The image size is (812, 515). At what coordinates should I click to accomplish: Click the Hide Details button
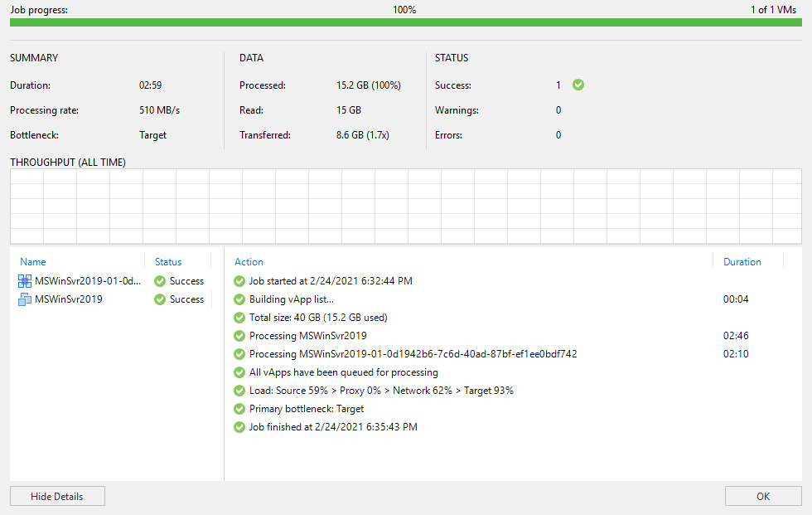(57, 496)
